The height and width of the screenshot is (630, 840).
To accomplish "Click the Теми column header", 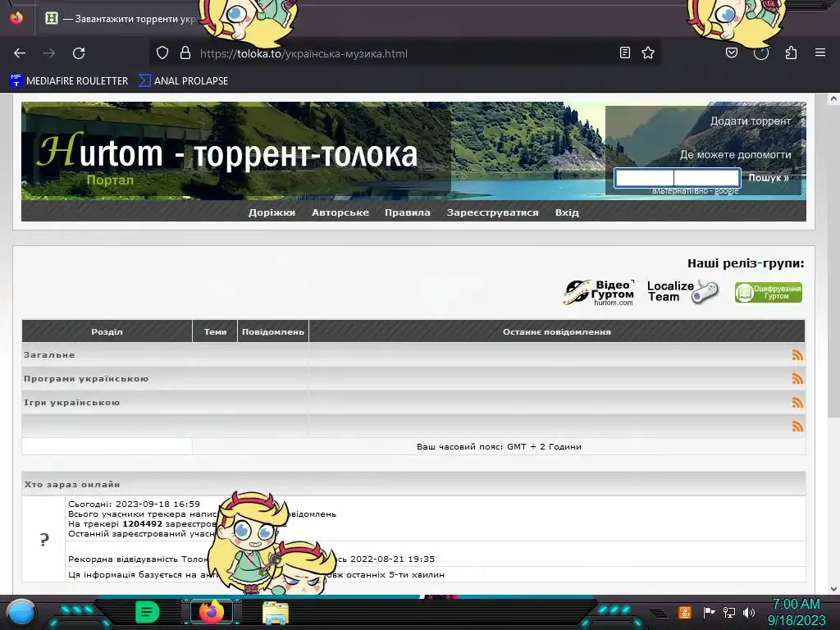I will [x=216, y=331].
